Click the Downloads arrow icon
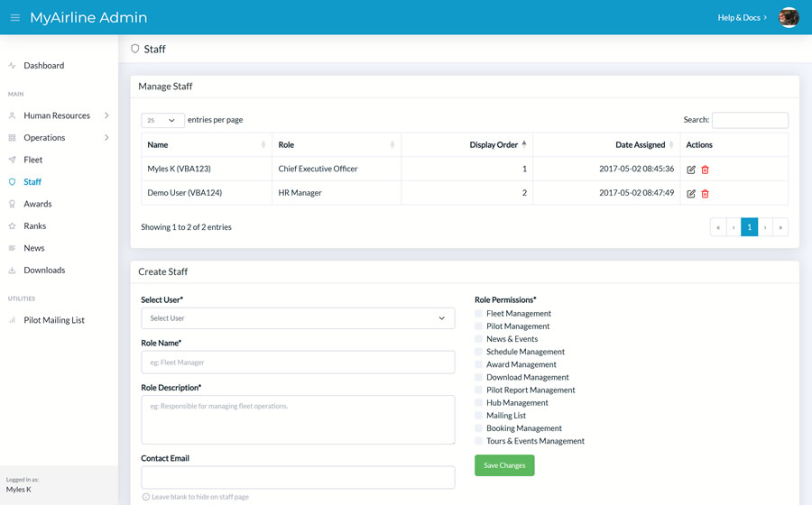 (12, 271)
